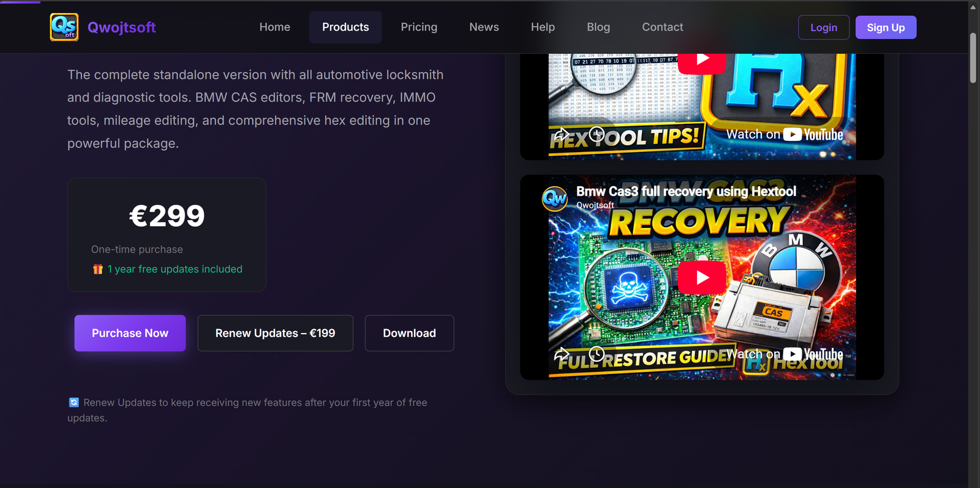Click share arrow on Hex Tool Tips video

coord(561,134)
